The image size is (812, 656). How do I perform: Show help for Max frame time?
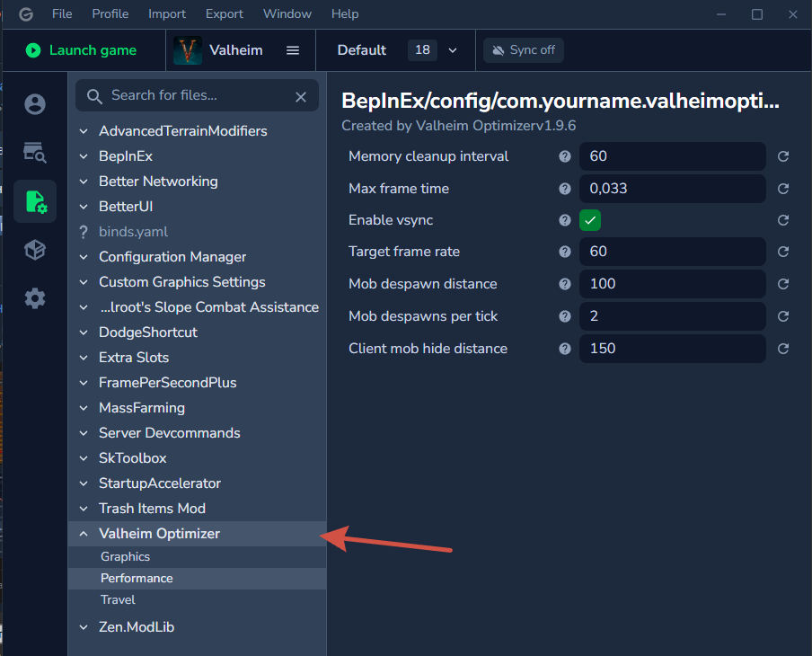coord(564,189)
